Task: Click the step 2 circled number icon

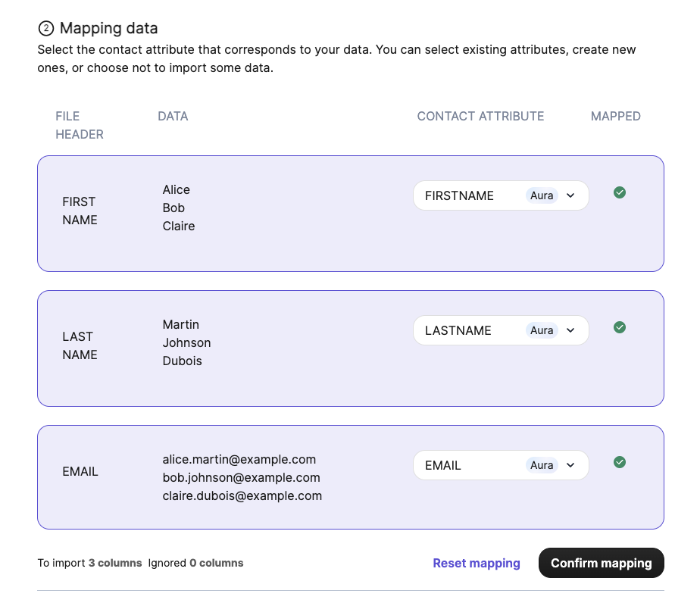Action: 45,29
